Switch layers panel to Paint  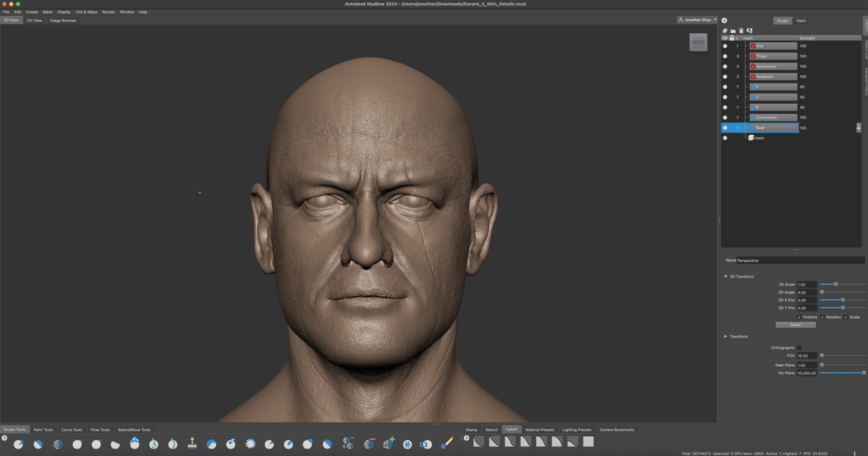click(801, 21)
